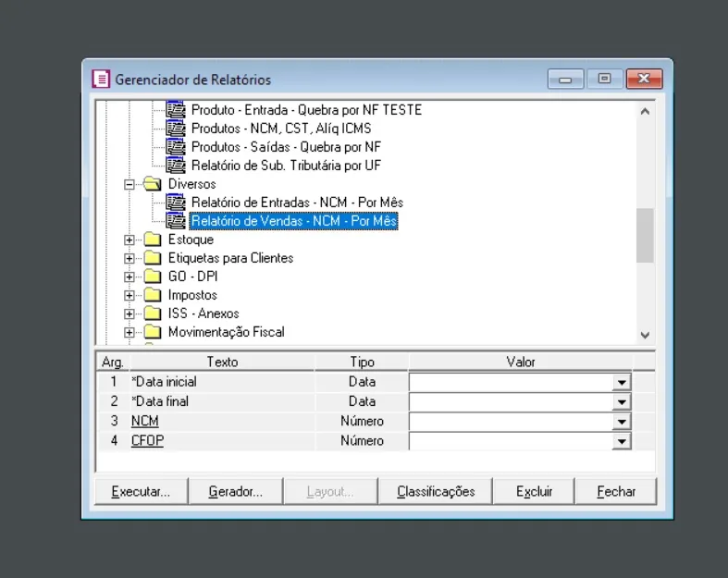Viewport: 728px width, 578px height.
Task: Click the GO - DPI folder icon
Action: point(153,277)
